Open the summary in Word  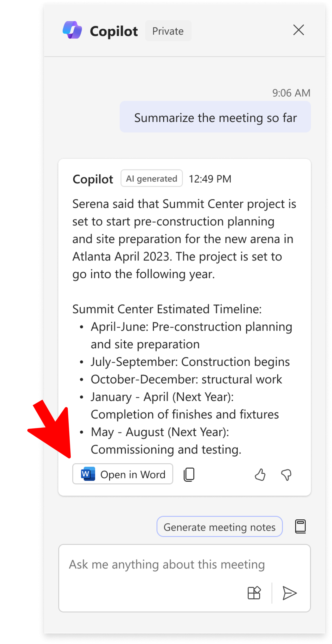click(x=123, y=474)
